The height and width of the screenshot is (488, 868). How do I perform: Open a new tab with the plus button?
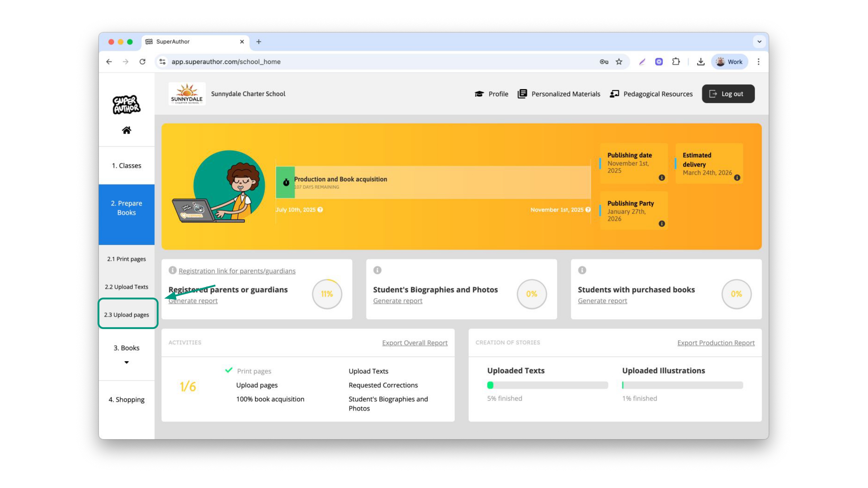pos(258,41)
